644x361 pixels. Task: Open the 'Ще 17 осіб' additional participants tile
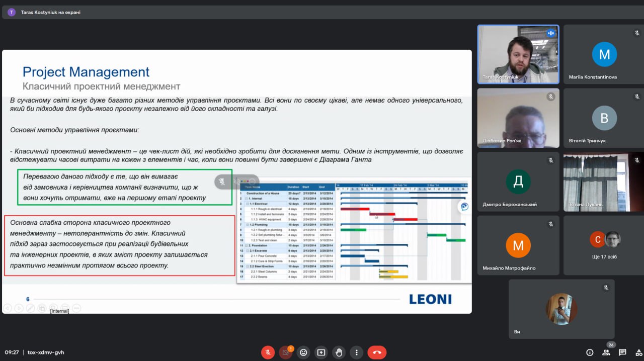[604, 246]
